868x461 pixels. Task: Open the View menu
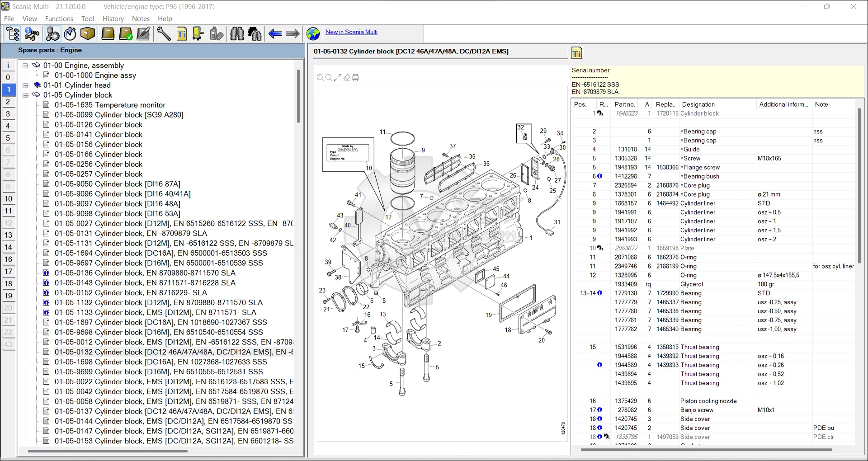[x=30, y=19]
